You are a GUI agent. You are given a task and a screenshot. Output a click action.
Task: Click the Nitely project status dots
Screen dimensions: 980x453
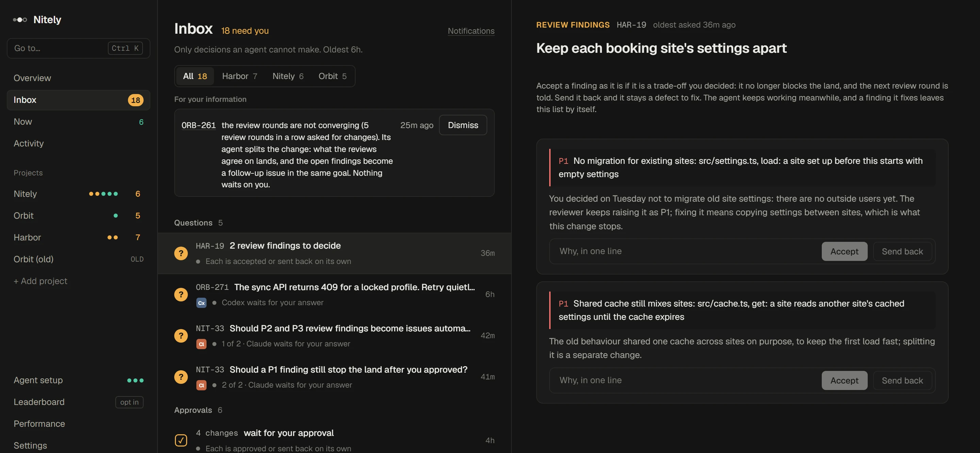point(103,194)
